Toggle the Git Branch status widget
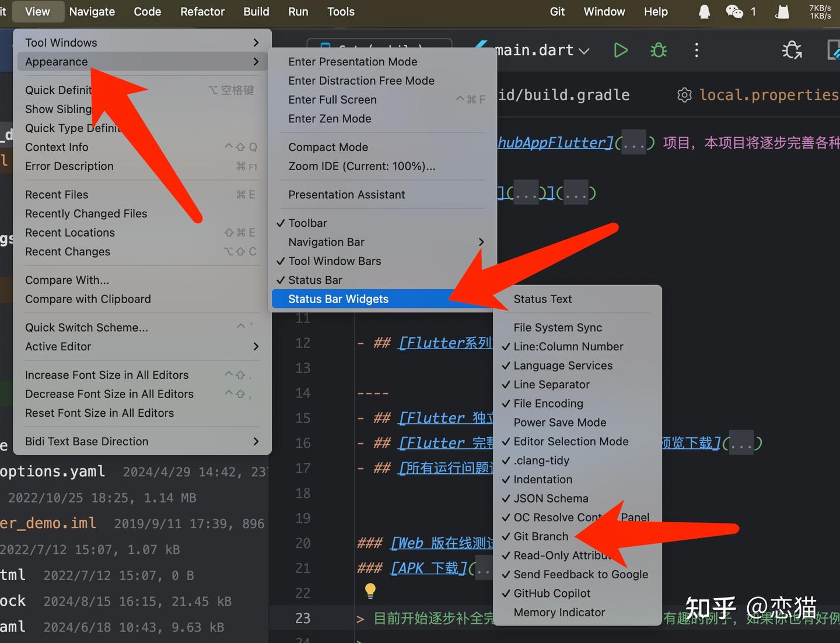This screenshot has width=840, height=643. pos(540,536)
